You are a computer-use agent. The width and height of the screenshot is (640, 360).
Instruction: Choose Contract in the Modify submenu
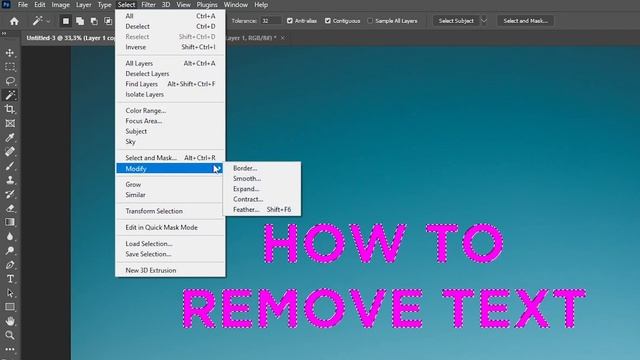[262, 199]
